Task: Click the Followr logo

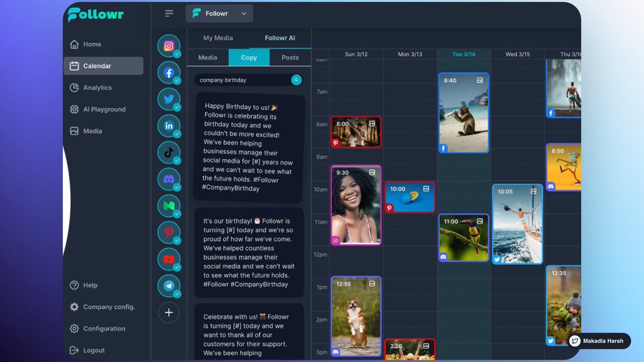Action: click(x=96, y=14)
